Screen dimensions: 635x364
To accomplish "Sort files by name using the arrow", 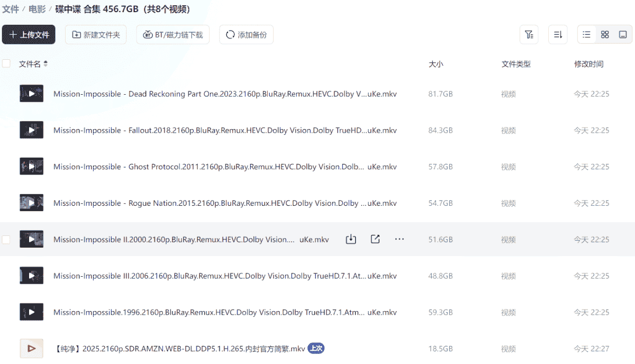I will pyautogui.click(x=46, y=64).
